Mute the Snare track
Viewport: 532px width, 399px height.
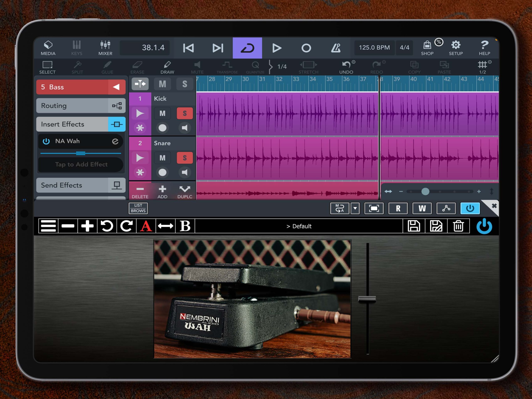coord(162,158)
